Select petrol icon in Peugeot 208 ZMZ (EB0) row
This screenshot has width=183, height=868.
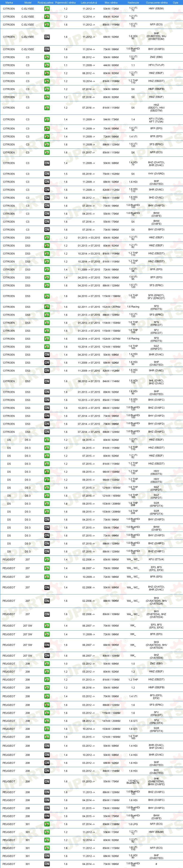point(47,663)
